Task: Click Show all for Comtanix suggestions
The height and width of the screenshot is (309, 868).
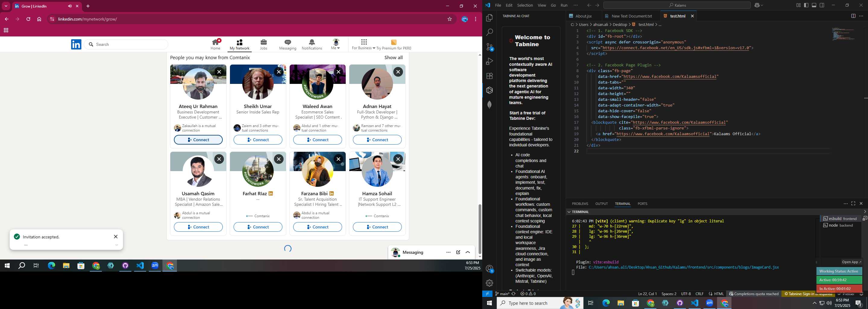Action: 393,57
